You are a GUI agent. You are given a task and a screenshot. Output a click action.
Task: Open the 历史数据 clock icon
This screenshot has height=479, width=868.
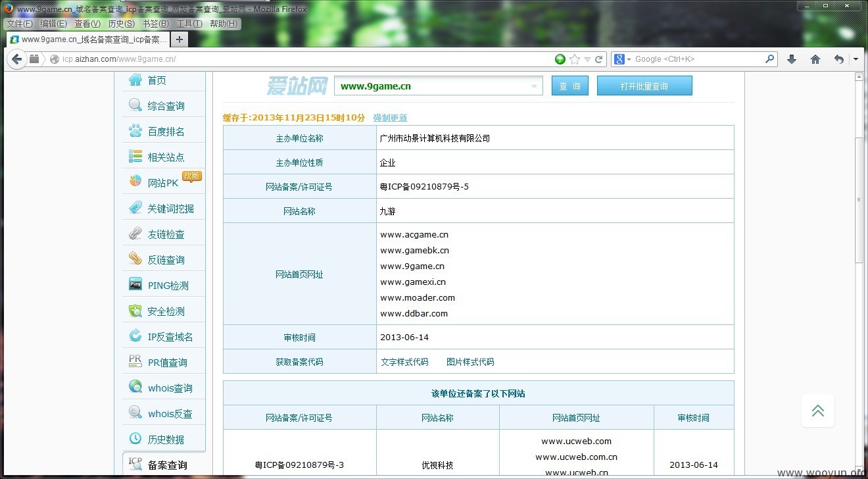[x=135, y=438]
